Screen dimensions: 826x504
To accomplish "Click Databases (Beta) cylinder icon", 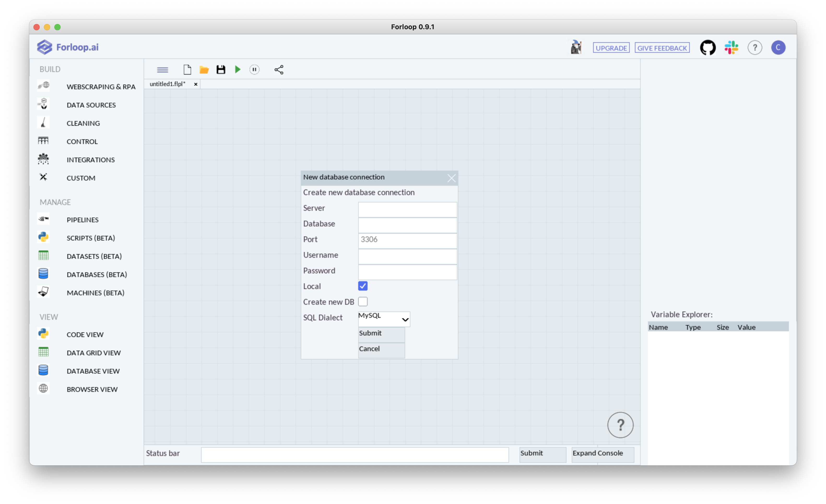I will point(43,274).
